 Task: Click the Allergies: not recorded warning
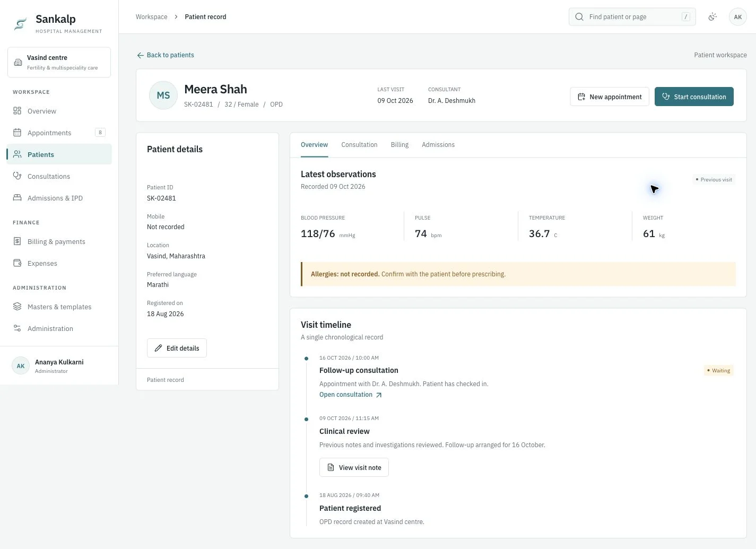518,274
